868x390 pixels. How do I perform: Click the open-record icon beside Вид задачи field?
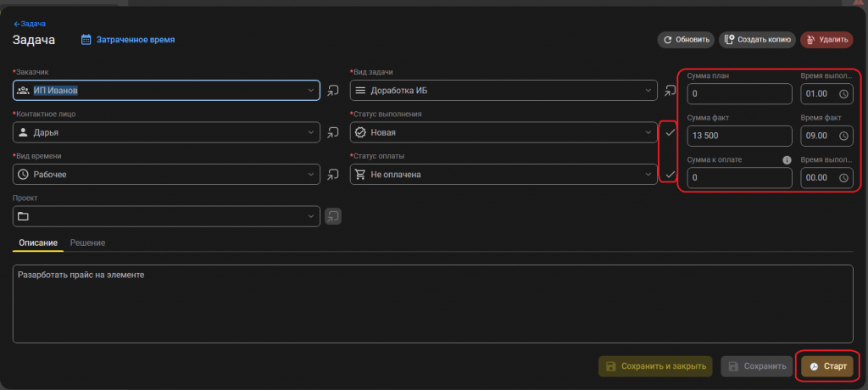[x=670, y=90]
